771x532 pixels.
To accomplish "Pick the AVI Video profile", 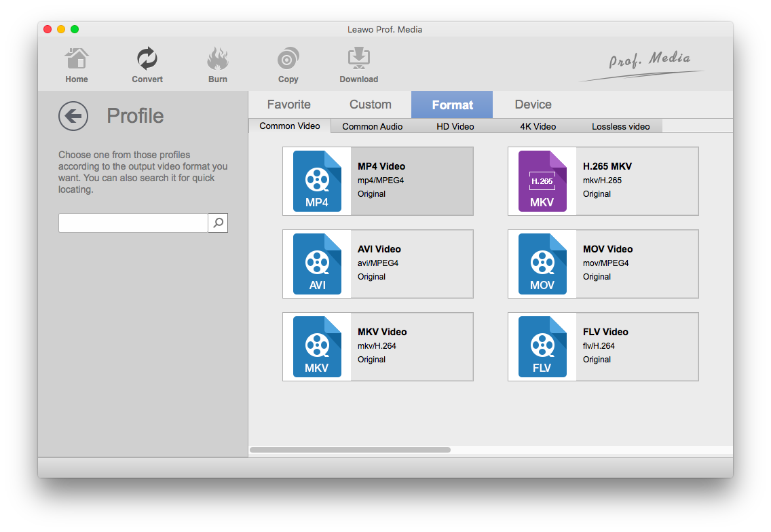I will [378, 264].
